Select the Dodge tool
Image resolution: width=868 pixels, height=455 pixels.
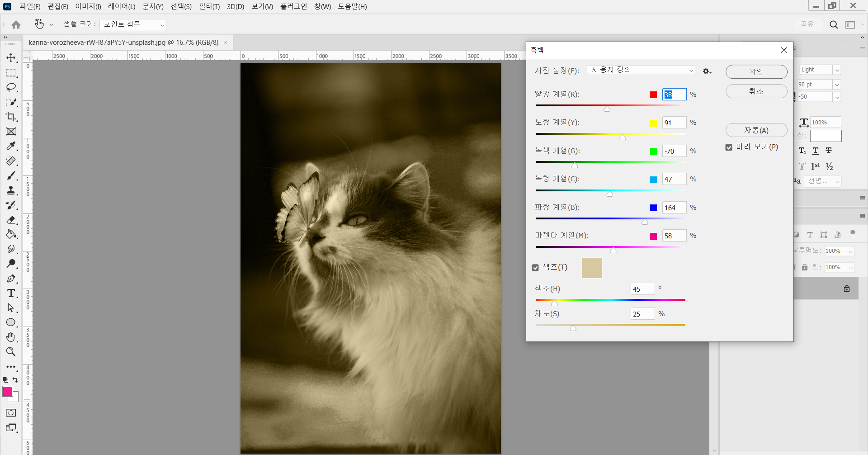(11, 264)
